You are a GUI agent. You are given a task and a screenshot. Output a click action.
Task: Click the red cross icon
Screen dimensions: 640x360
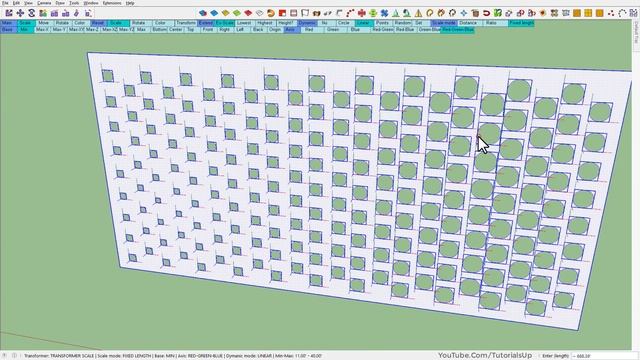click(x=362, y=13)
